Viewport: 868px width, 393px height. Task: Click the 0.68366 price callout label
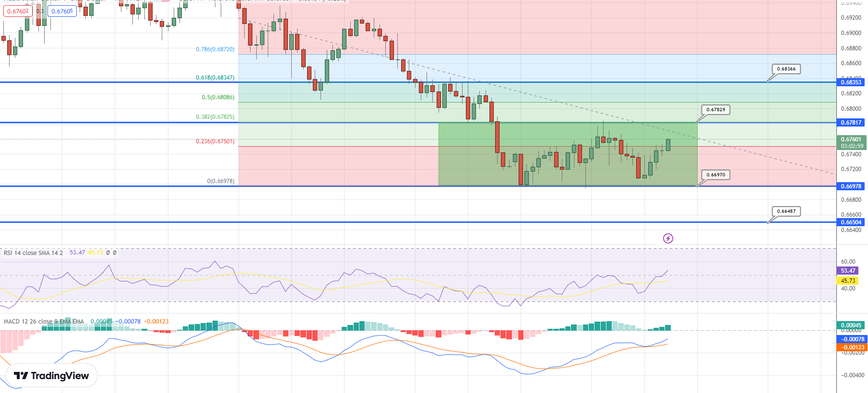[x=786, y=69]
